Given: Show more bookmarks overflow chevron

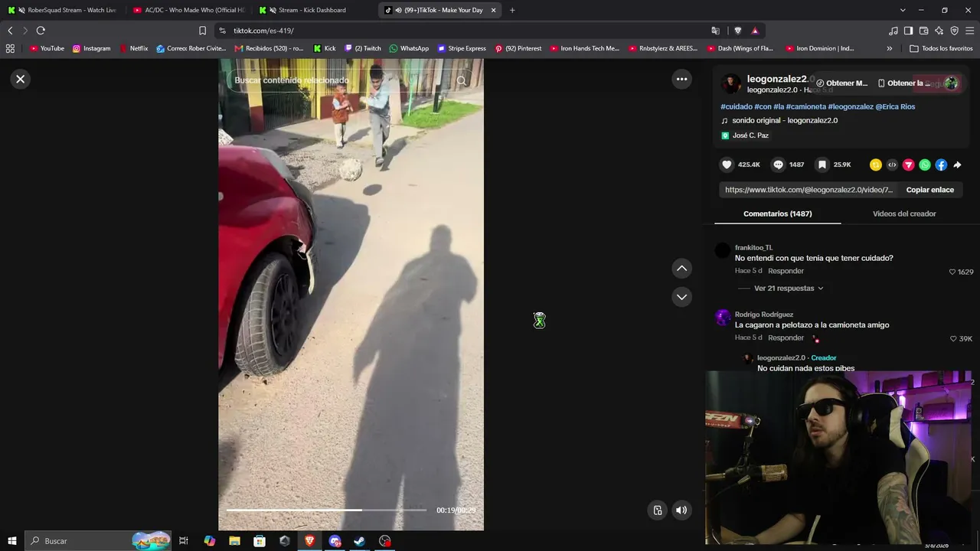Looking at the screenshot, I should coord(889,48).
